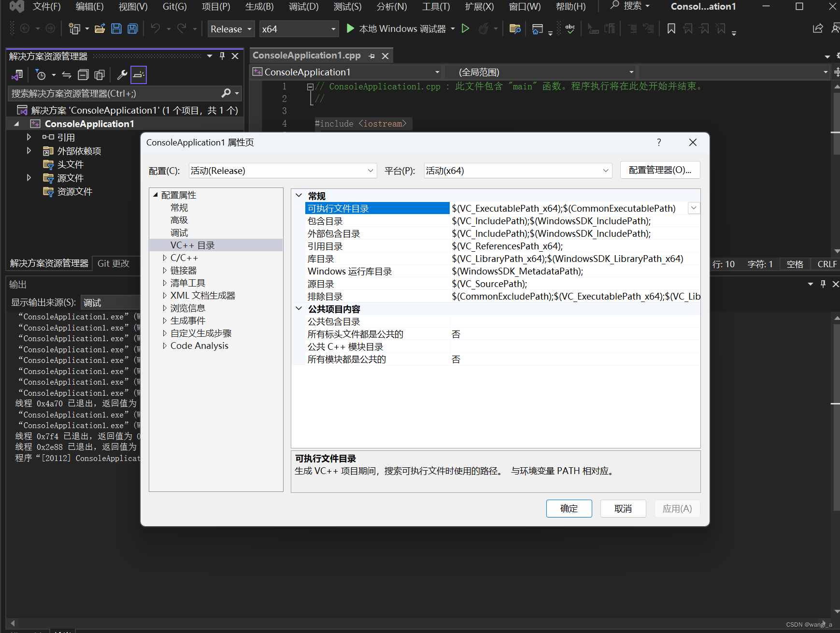Click the pin icon on ConsoleApplication1.cpp tab
The width and height of the screenshot is (840, 633).
pyautogui.click(x=371, y=56)
